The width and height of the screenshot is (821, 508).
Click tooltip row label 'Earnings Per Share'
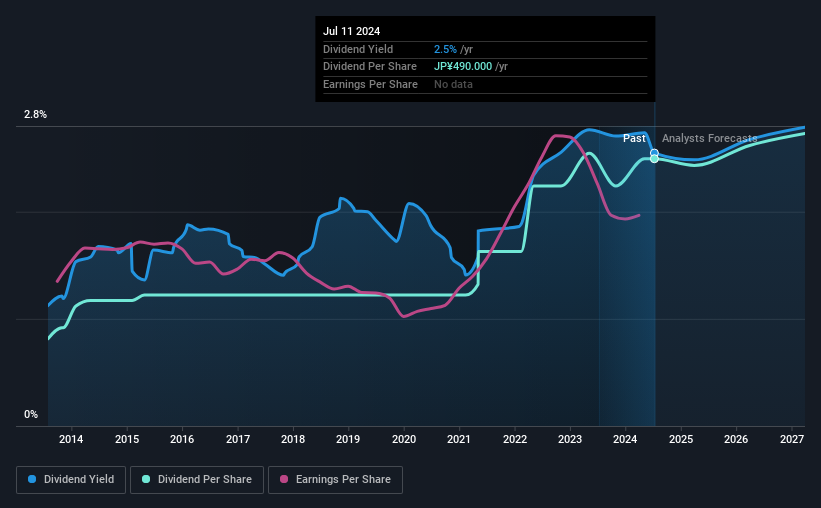pyautogui.click(x=370, y=84)
